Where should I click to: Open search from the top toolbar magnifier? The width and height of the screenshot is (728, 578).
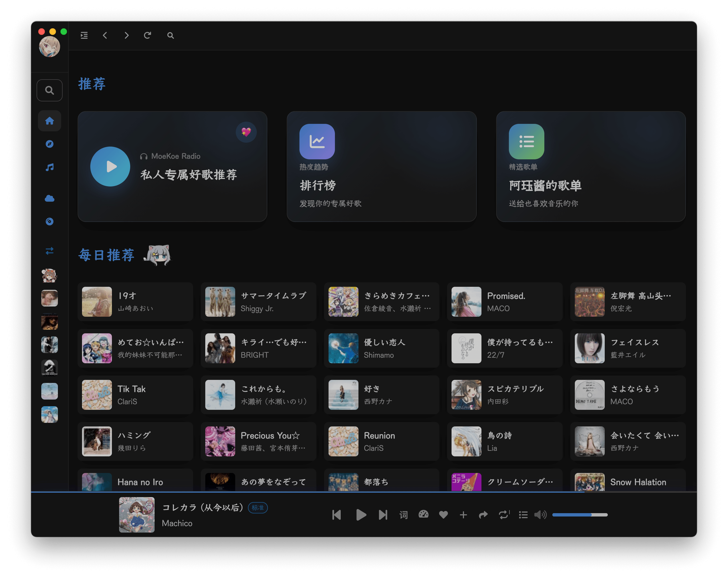171,35
